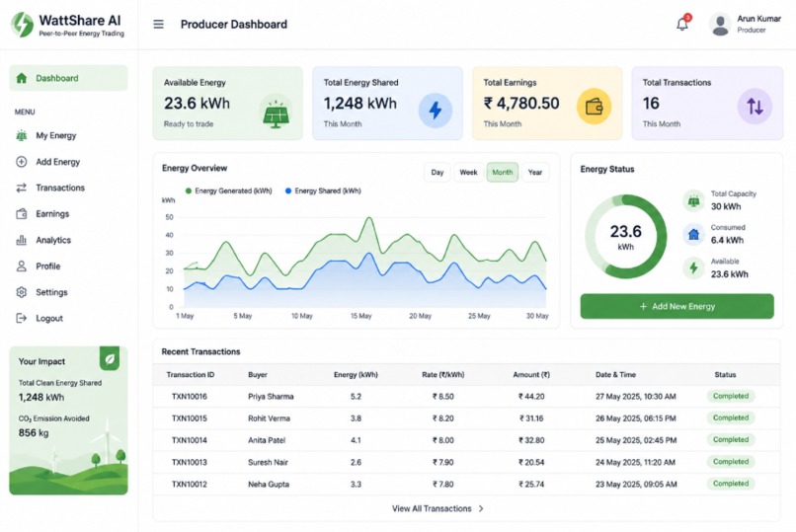Open the Dashboard menu item
The height and width of the screenshot is (532, 796).
click(x=68, y=78)
